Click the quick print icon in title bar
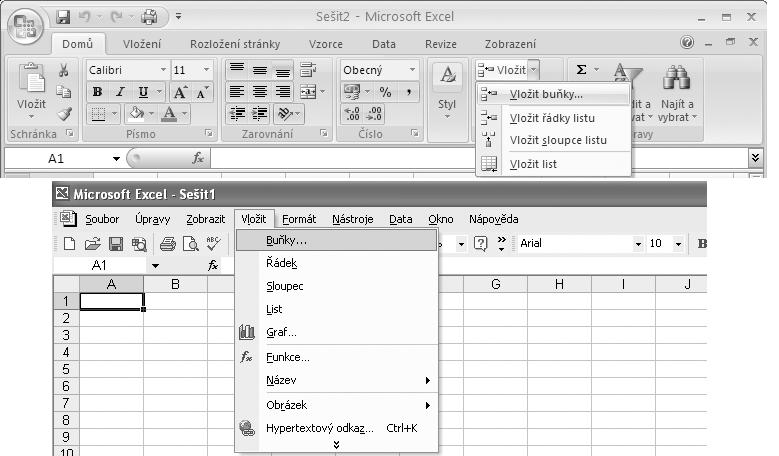 [x=149, y=17]
